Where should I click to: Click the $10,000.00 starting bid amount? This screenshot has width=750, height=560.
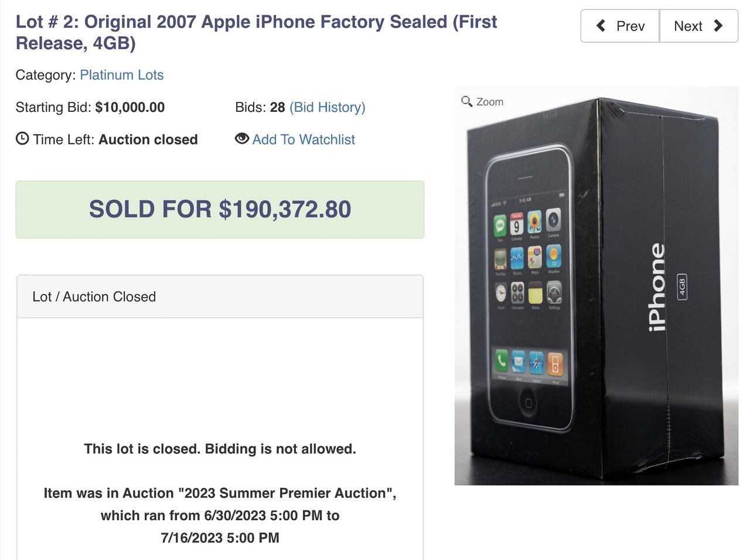pos(129,107)
